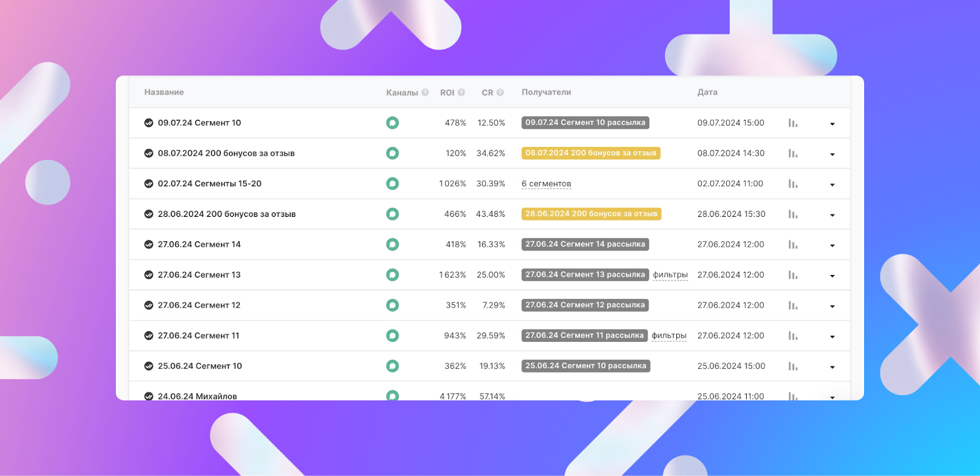Open statistics chart for 09.07.24 Сегмент 10
Image resolution: width=980 pixels, height=476 pixels.
[x=793, y=123]
